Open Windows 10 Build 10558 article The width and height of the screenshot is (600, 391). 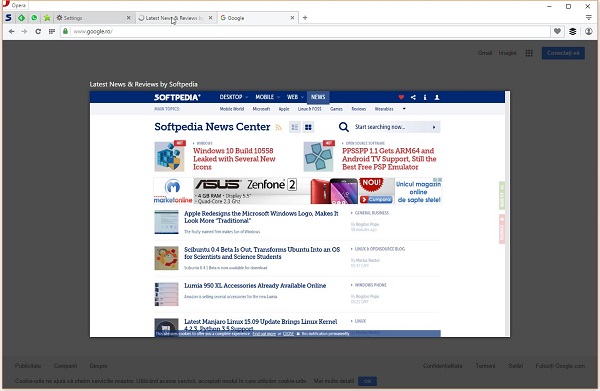coord(234,159)
